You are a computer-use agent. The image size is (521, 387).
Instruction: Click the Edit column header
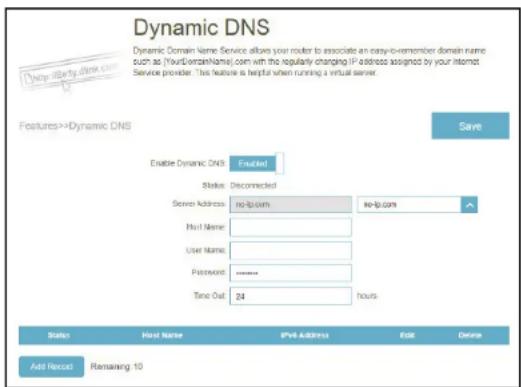click(407, 335)
